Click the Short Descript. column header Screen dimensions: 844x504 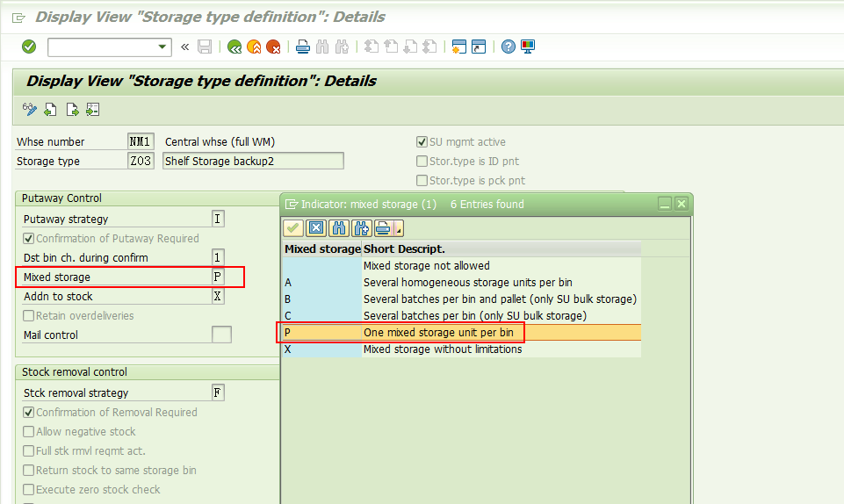[501, 249]
